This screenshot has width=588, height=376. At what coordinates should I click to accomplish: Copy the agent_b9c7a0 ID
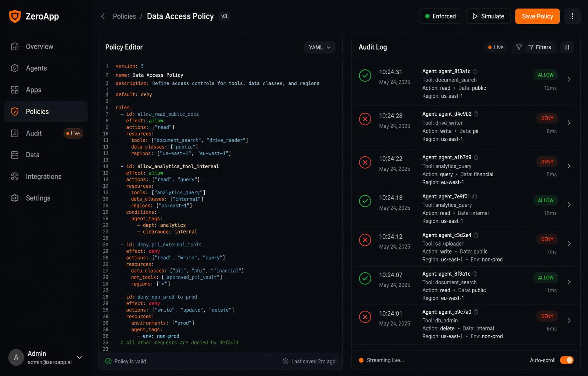(x=476, y=312)
